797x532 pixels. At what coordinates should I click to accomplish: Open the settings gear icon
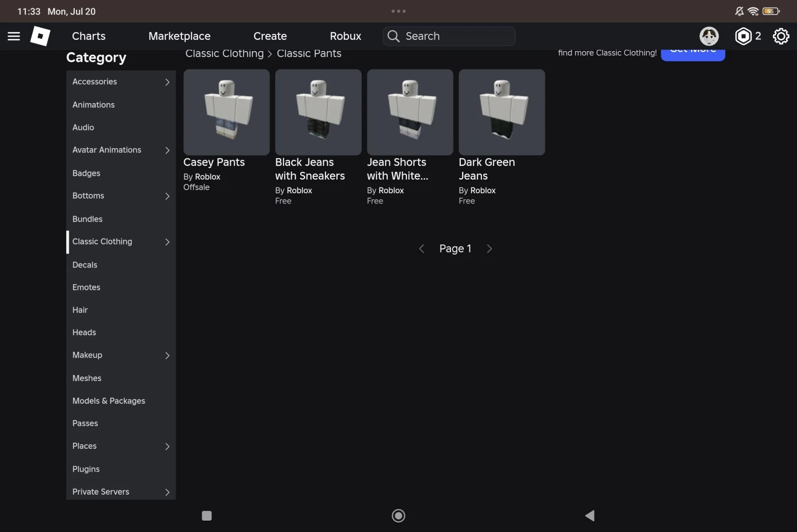coord(781,36)
